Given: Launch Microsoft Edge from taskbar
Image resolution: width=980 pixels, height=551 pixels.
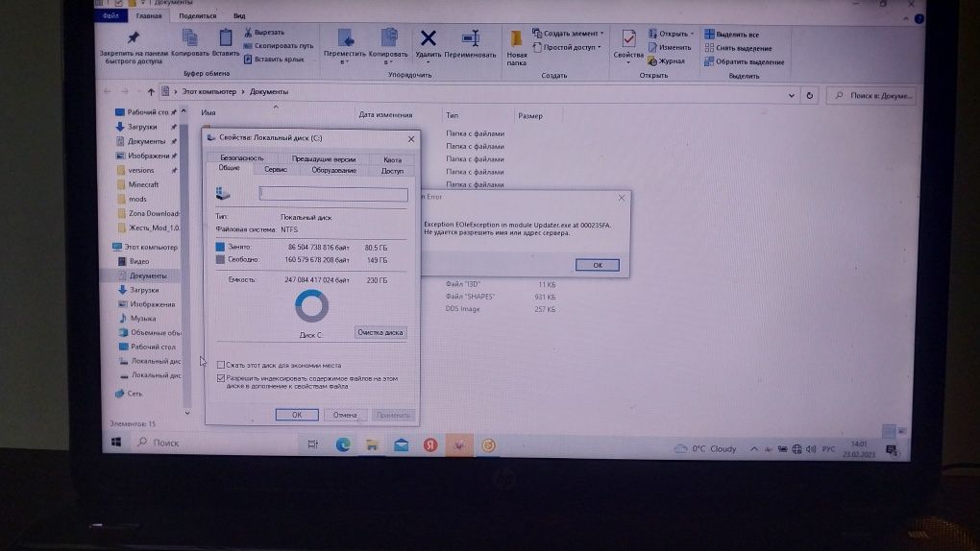Looking at the screenshot, I should pyautogui.click(x=342, y=444).
